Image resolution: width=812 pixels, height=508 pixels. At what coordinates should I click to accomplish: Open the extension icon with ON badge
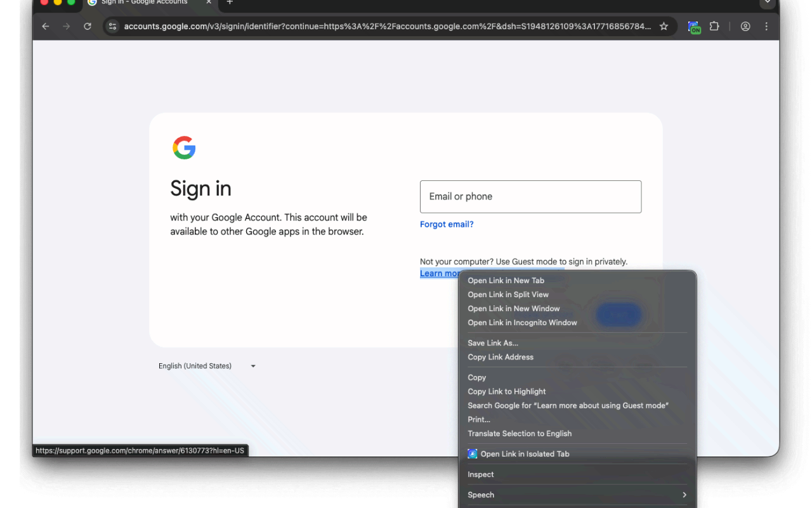pyautogui.click(x=694, y=27)
